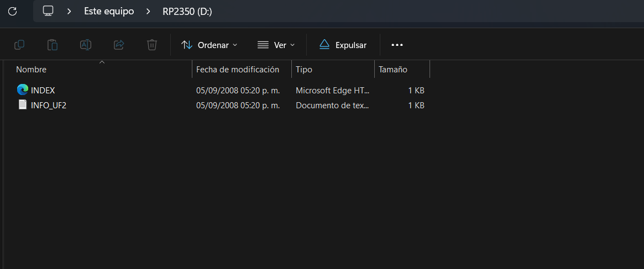
Task: Sort by Fecha de modificación column
Action: 238,70
